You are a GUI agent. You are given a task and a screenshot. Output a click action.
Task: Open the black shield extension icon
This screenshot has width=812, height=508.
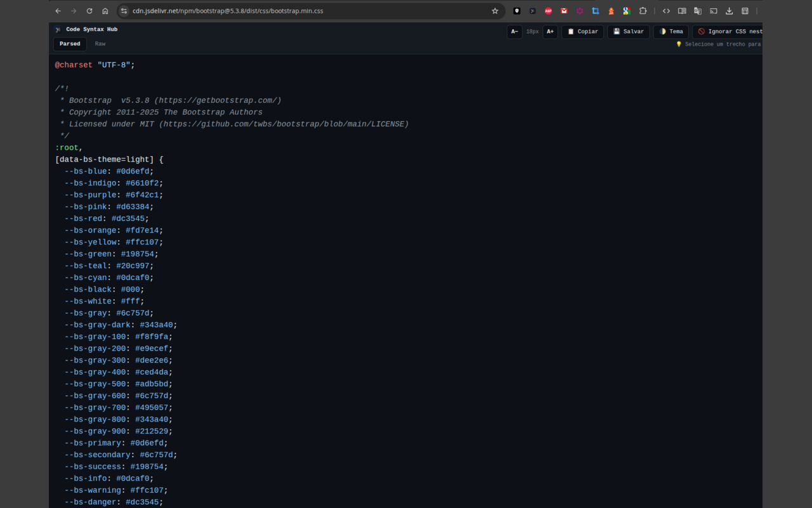point(517,11)
